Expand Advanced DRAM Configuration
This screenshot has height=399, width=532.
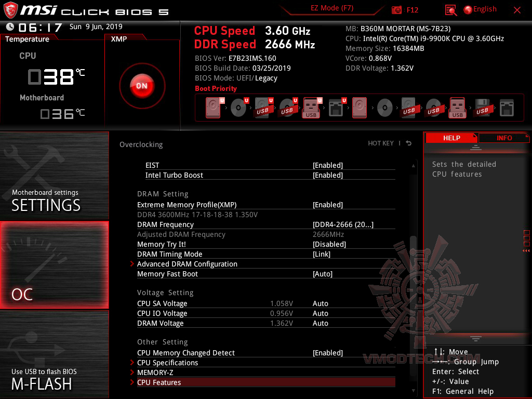pos(187,264)
